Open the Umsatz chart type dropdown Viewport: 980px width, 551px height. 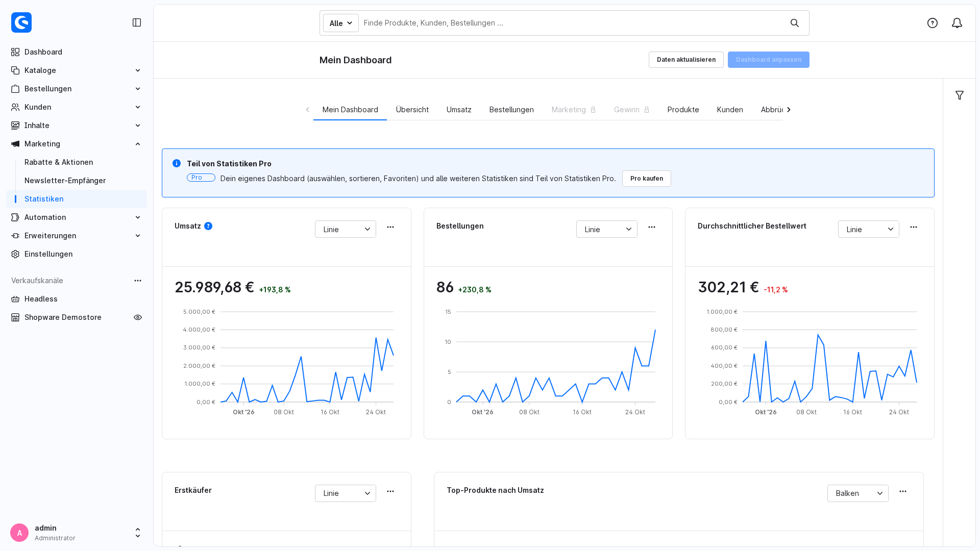[346, 229]
